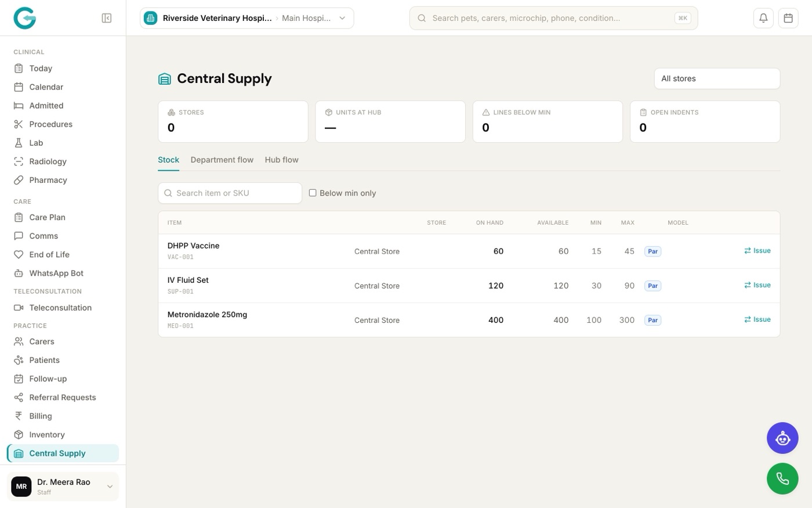
Task: Click the Teleconsultation video icon
Action: (x=19, y=308)
